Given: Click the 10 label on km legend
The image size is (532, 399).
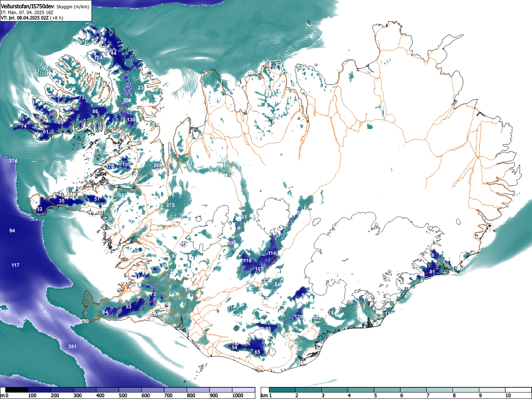Looking at the screenshot, I should 508,396.
